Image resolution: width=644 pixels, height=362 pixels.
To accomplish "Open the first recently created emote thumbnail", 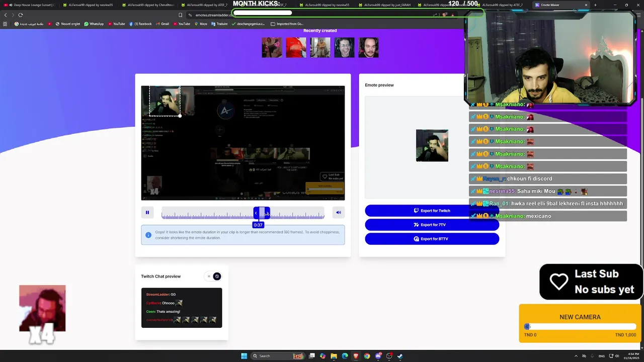I will pos(272,48).
